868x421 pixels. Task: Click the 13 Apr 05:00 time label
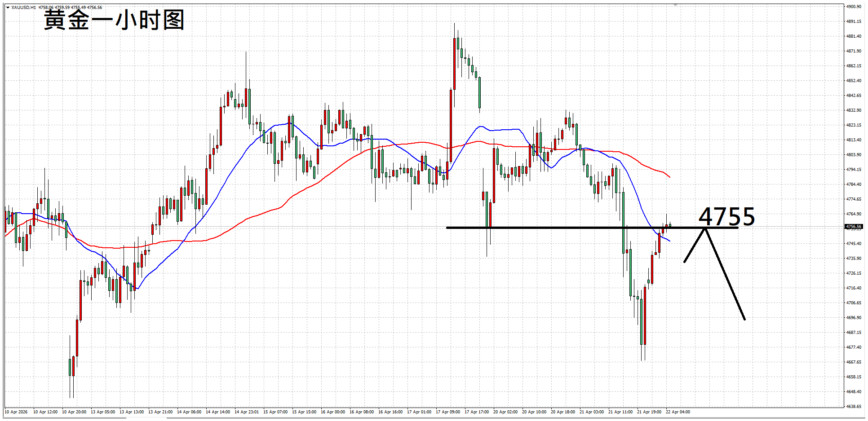pos(102,412)
